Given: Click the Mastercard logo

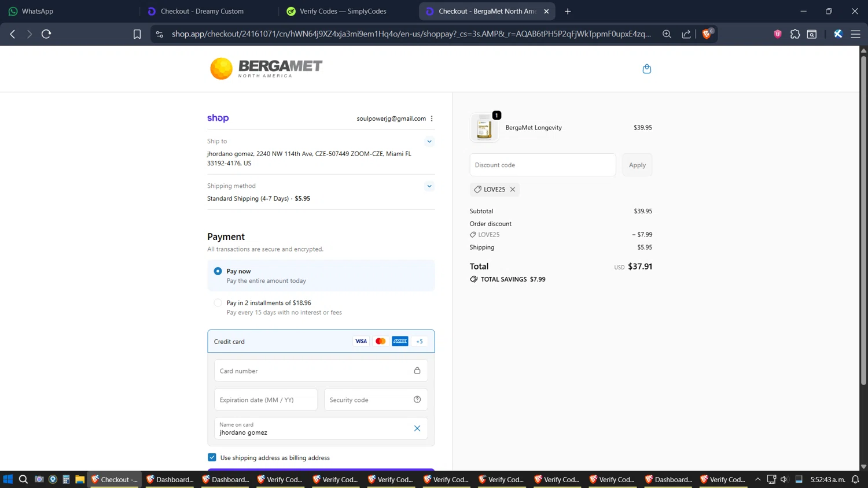Looking at the screenshot, I should (381, 341).
